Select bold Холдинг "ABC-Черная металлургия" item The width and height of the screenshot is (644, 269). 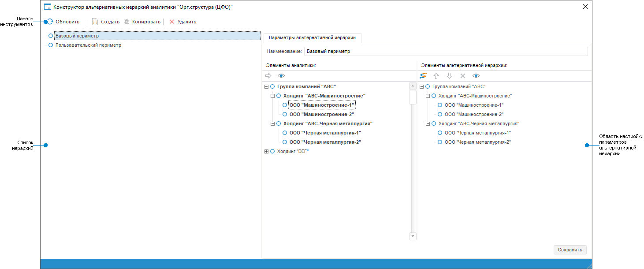(328, 123)
